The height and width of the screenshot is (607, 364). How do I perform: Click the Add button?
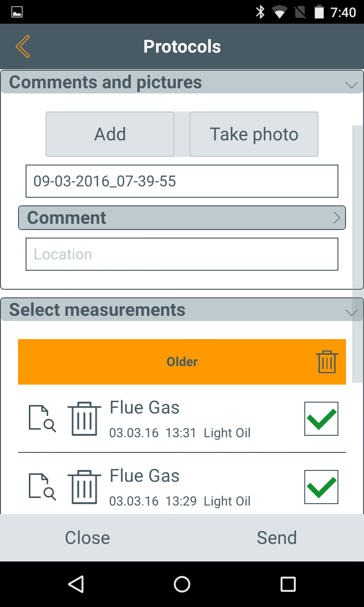(110, 134)
